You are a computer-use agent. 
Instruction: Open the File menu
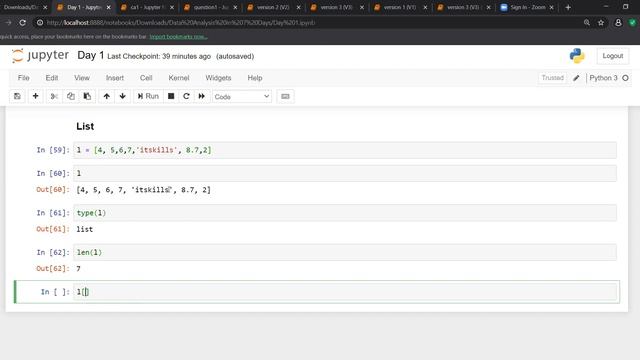(24, 78)
